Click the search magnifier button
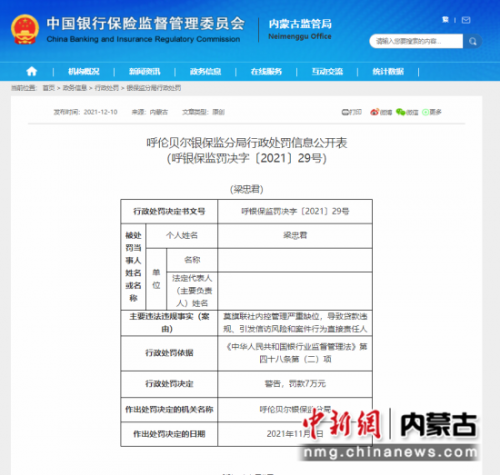This screenshot has height=475, width=500. click(472, 41)
